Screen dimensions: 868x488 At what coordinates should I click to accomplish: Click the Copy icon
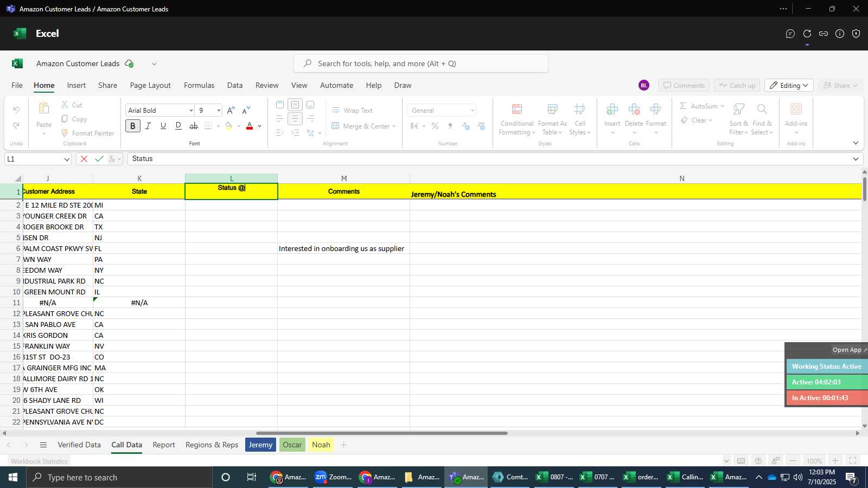coord(65,119)
